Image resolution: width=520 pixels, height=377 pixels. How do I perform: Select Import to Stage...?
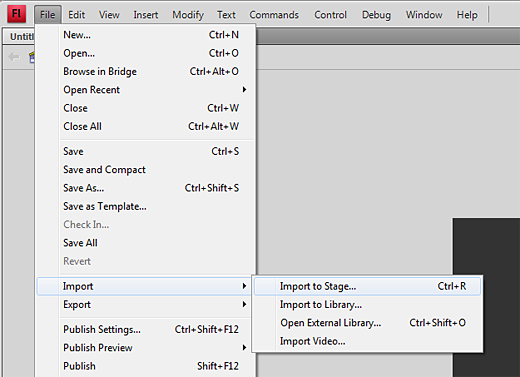367,286
